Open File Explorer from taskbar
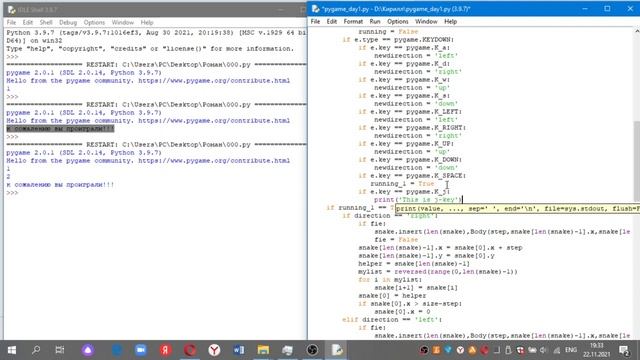640x360 pixels. pos(263,350)
